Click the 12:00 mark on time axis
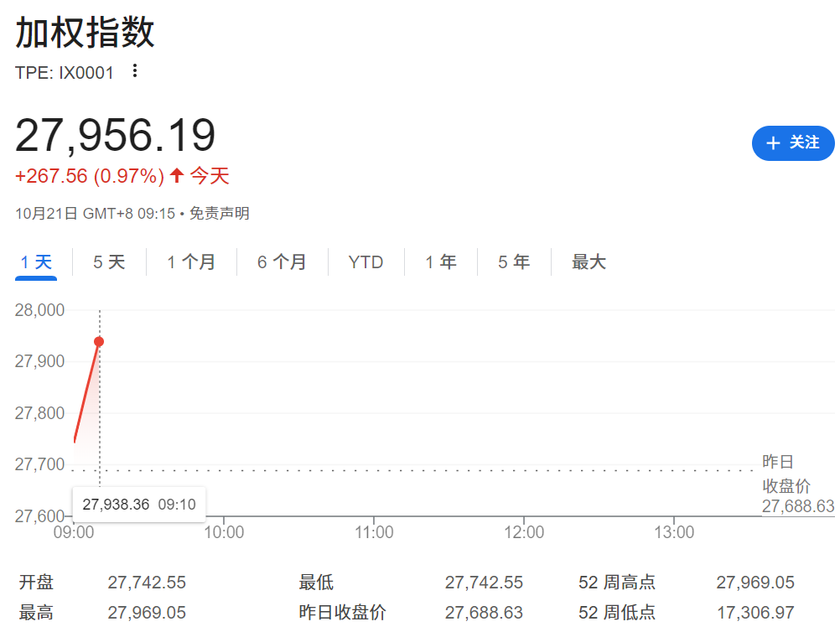Screen dimensions: 840x632 (523, 532)
